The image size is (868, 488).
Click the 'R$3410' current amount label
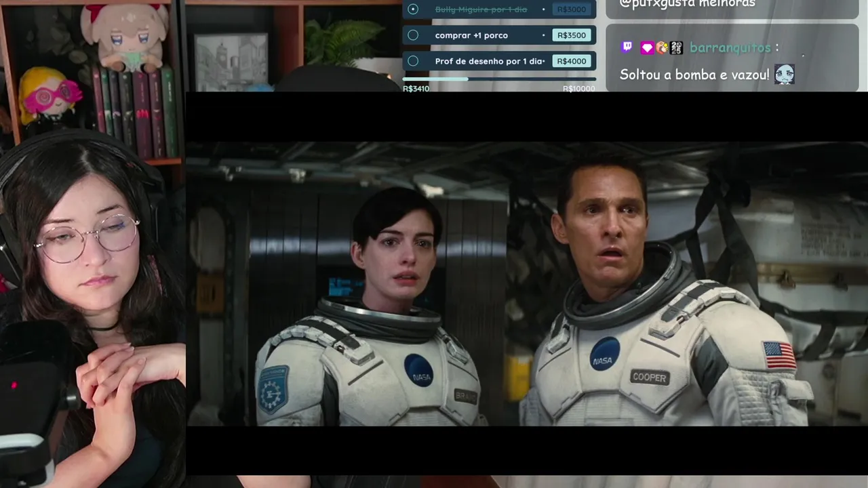(x=416, y=89)
